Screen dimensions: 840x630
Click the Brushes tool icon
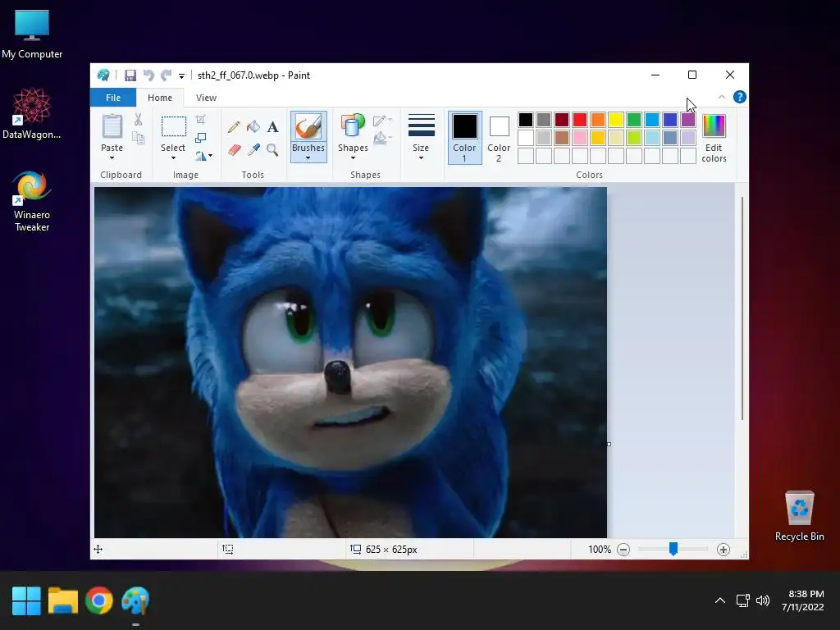(308, 127)
